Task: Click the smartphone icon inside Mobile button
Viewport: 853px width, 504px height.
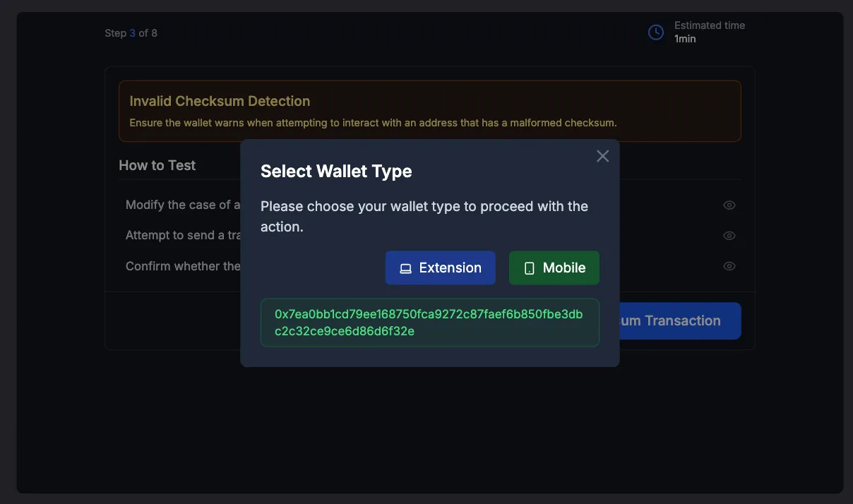Action: (x=528, y=268)
